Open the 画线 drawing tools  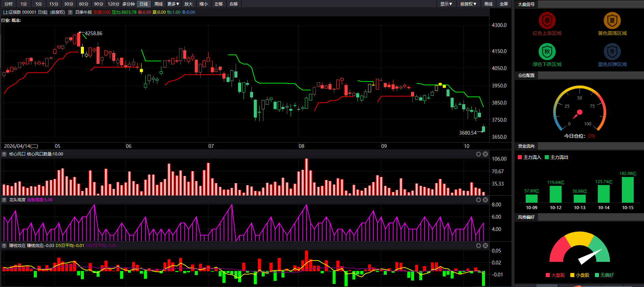tap(488, 4)
